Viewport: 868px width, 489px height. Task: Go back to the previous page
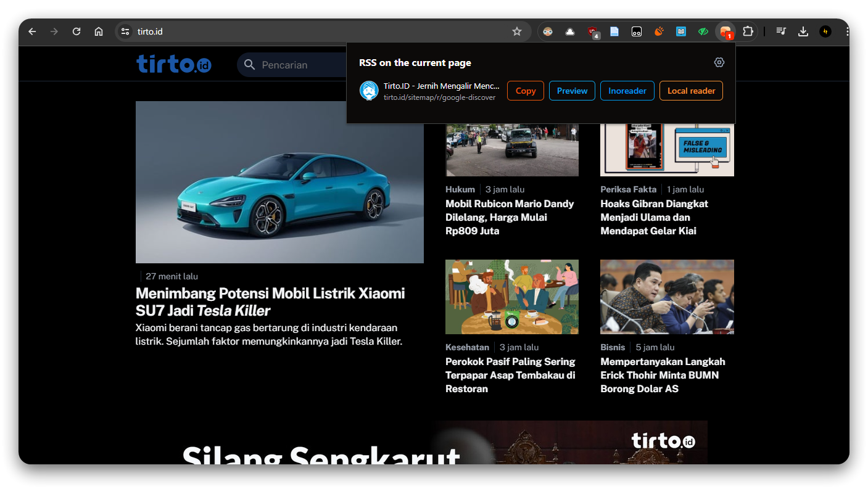pos(32,31)
